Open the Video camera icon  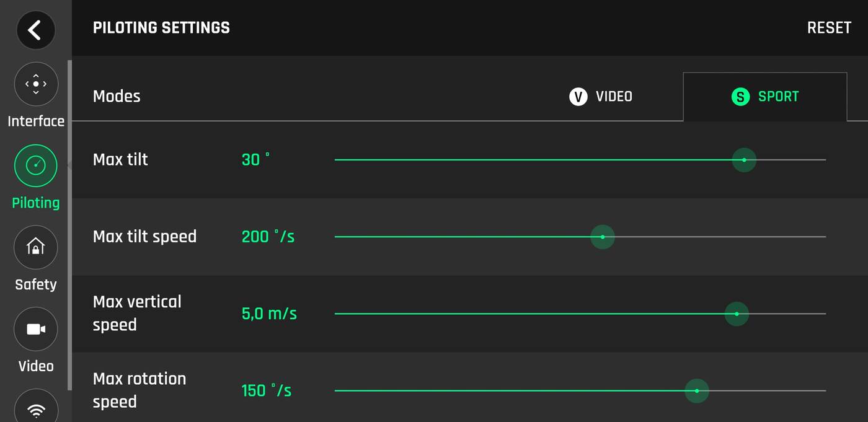pos(36,329)
